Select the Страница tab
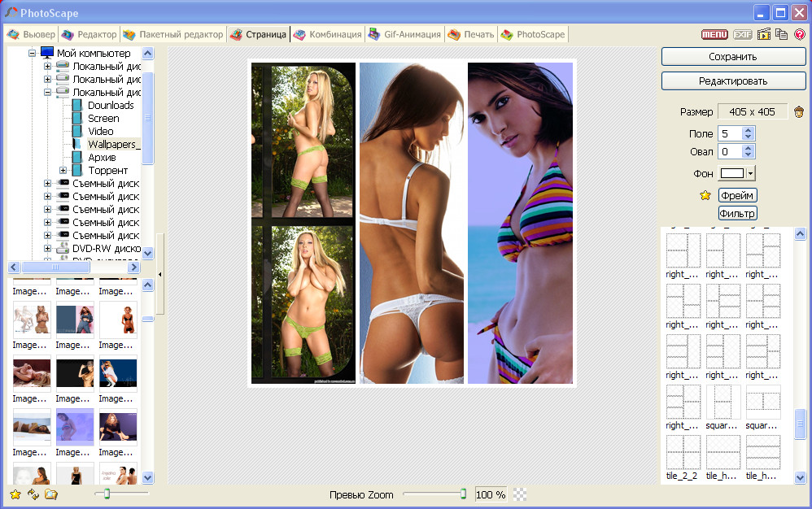Image resolution: width=812 pixels, height=509 pixels. pos(259,35)
